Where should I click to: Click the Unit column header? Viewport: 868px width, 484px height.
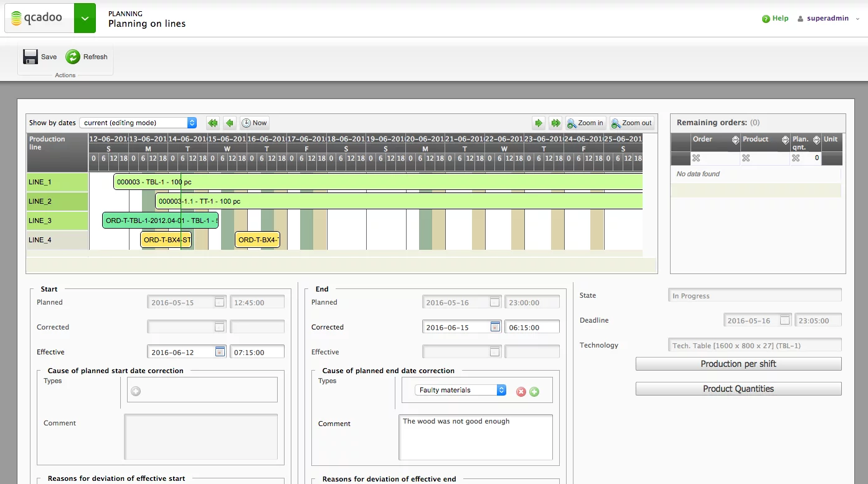831,143
